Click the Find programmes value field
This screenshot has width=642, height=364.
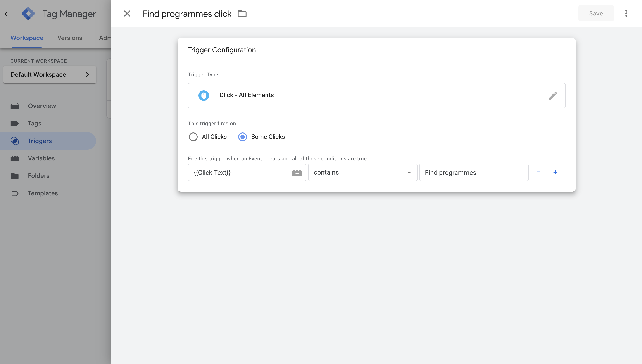coord(474,172)
